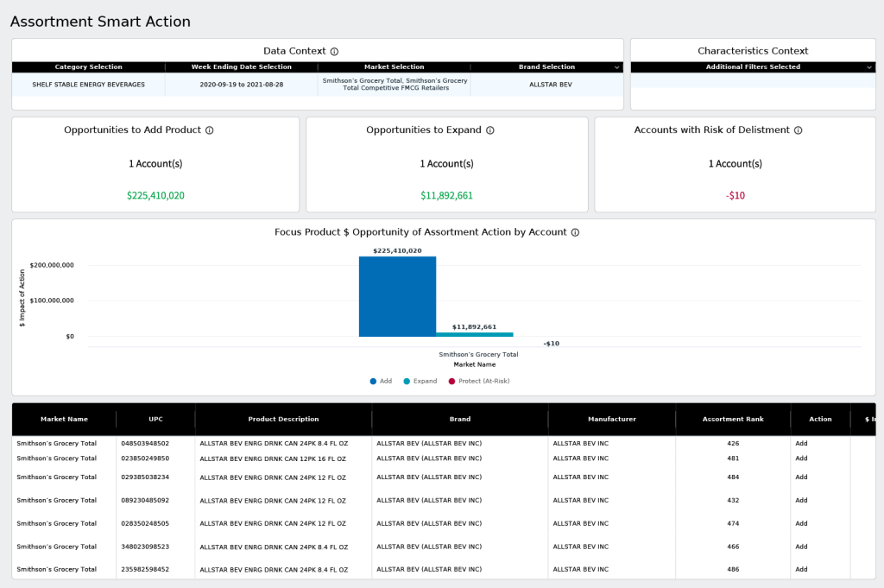Screen dimensions: 884x588
Task: Open the Data Context info icon
Action: click(x=334, y=51)
